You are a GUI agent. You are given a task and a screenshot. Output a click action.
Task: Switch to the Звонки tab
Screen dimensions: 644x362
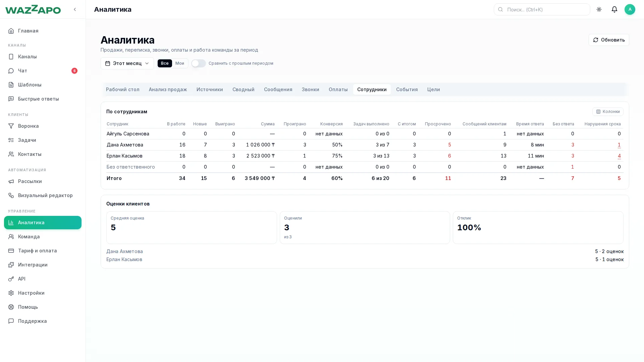311,89
